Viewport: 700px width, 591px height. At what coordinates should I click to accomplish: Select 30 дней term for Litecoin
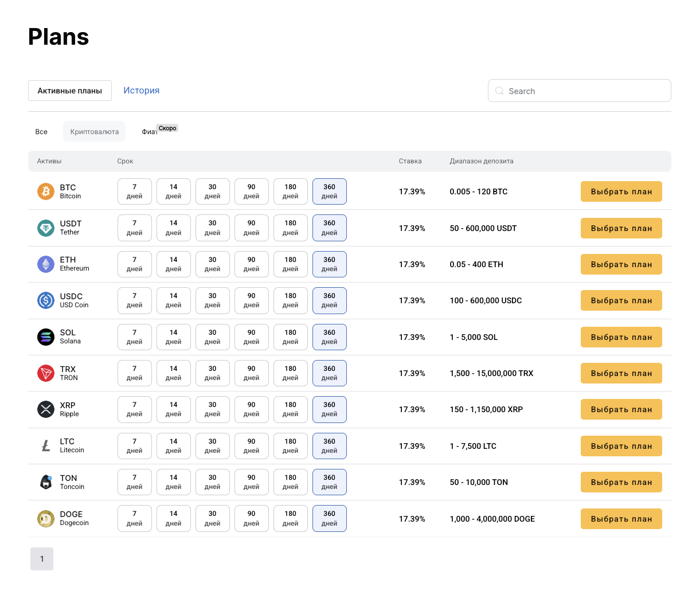[212, 446]
